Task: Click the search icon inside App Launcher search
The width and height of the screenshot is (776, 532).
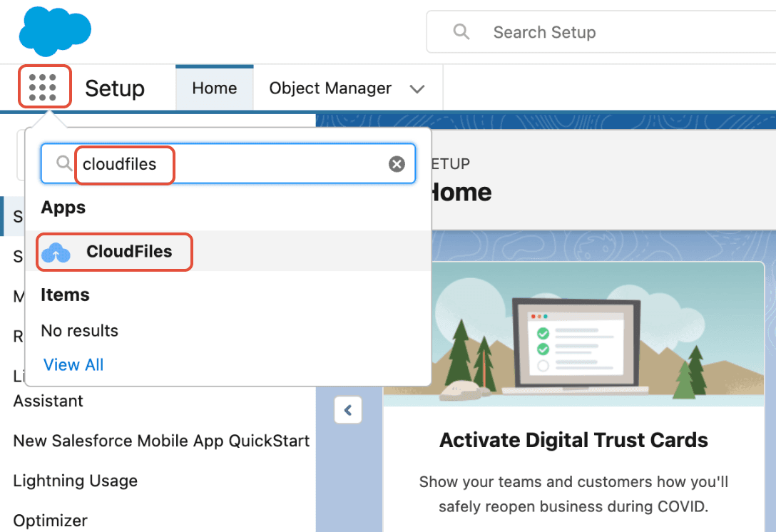Action: point(63,164)
